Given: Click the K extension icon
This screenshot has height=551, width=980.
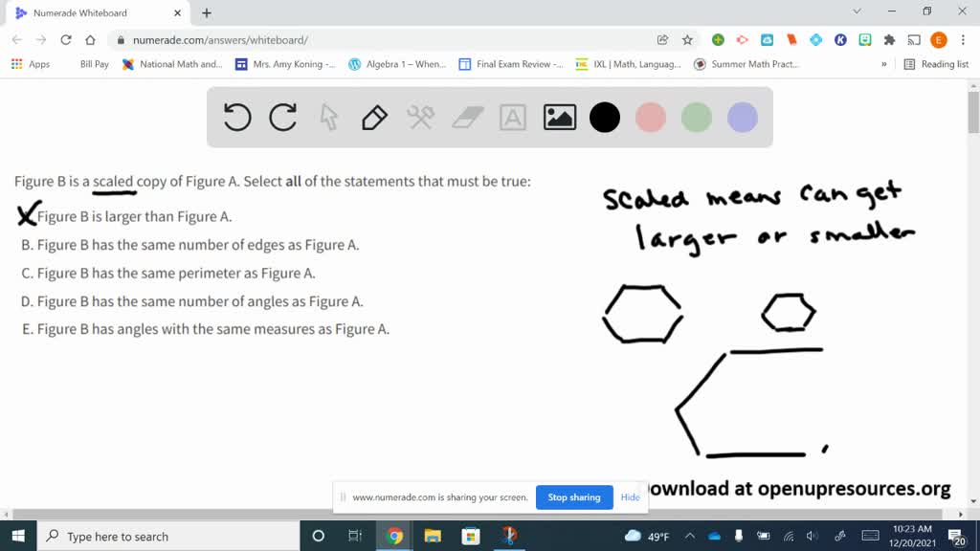Looking at the screenshot, I should coord(840,40).
